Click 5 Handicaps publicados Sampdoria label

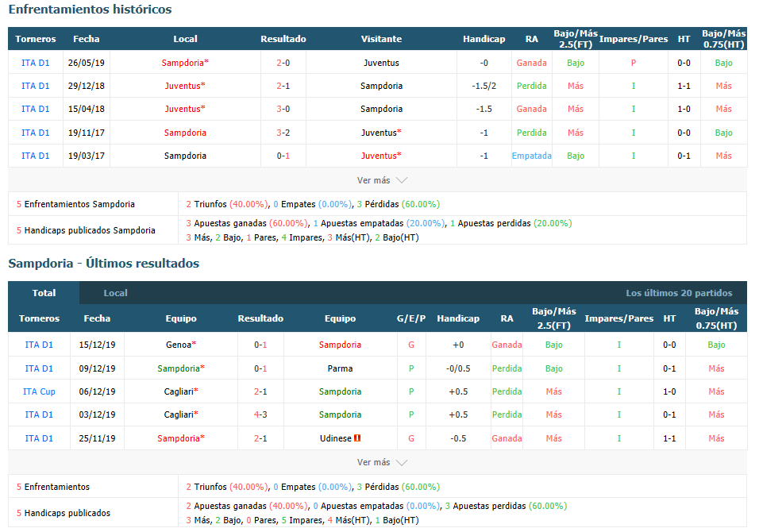coord(86,230)
